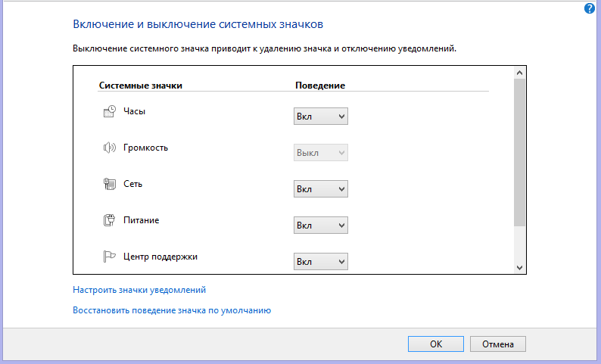Open help via the blue question mark icon
Image resolution: width=601 pixels, height=364 pixels.
pos(590,8)
